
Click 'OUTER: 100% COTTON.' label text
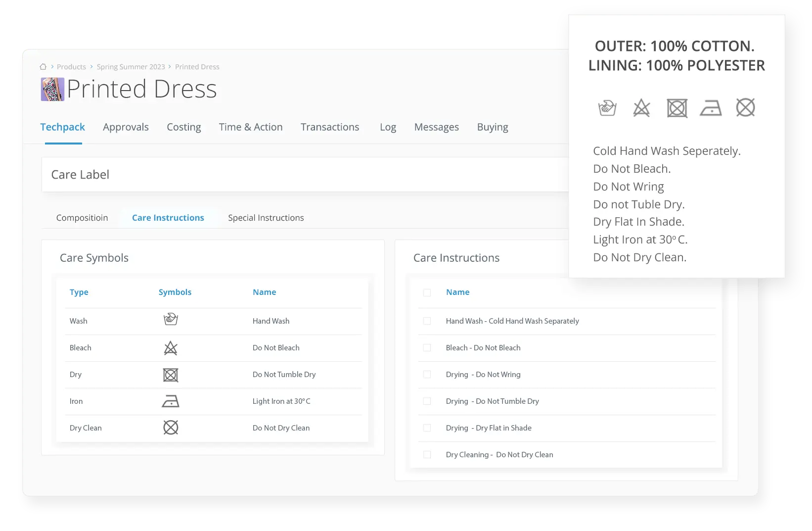tap(675, 46)
